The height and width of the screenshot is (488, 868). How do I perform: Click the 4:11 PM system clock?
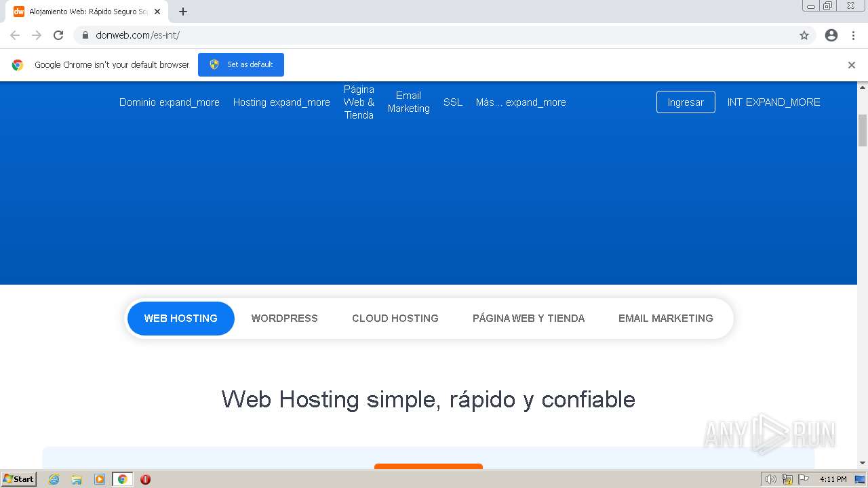(833, 479)
